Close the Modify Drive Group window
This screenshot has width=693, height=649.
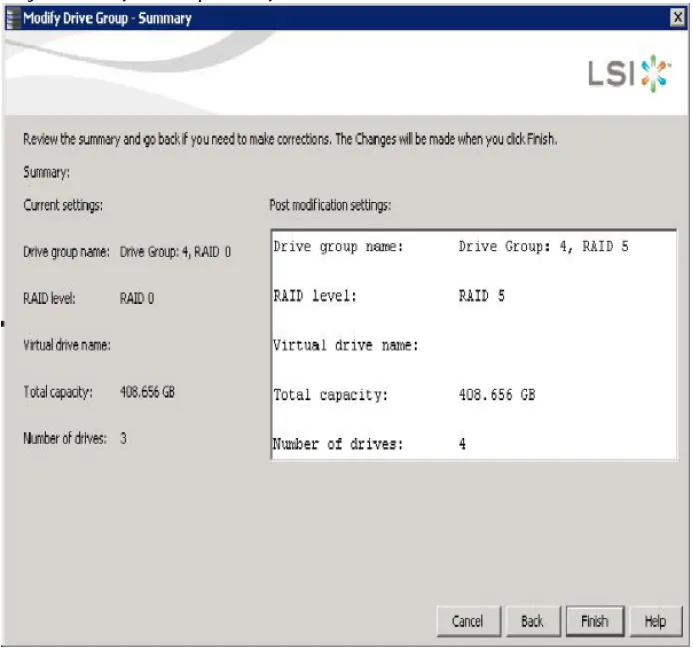click(679, 18)
